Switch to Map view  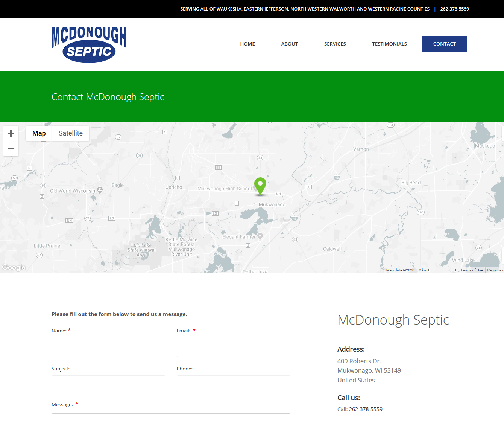(x=39, y=133)
